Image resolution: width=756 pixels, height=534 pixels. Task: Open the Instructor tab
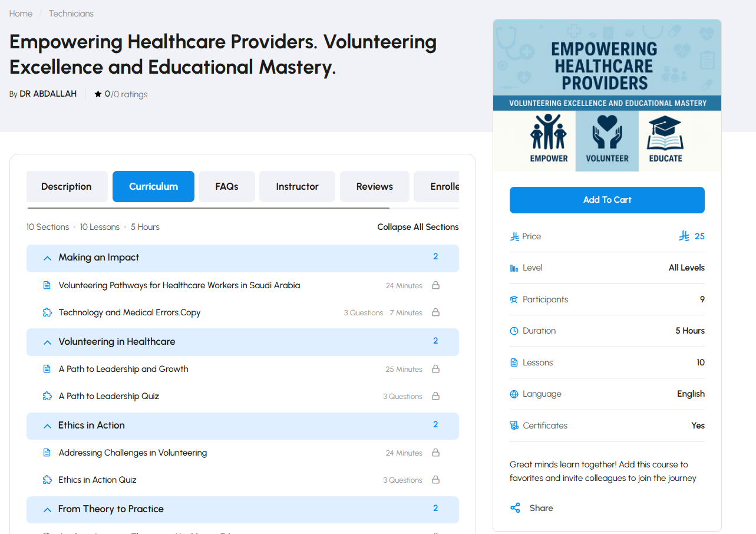297,186
